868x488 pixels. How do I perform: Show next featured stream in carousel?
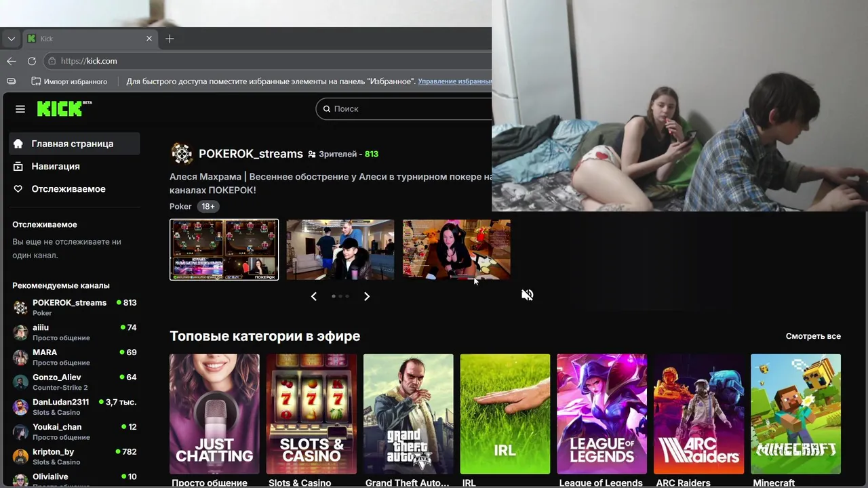(x=367, y=296)
